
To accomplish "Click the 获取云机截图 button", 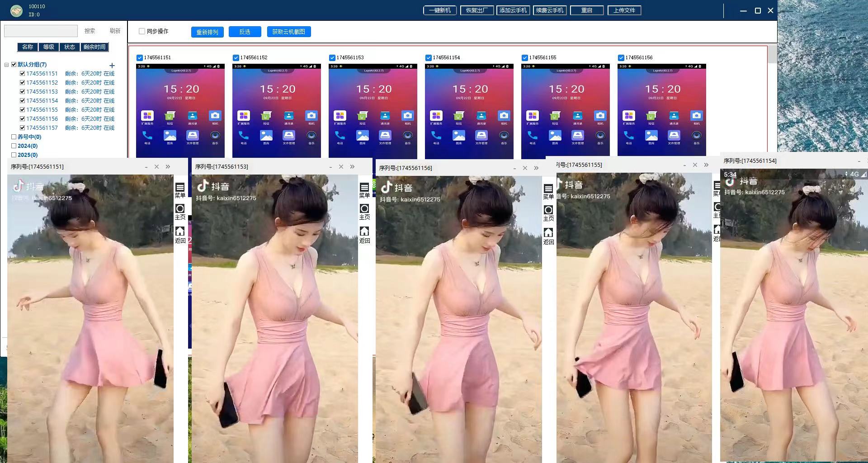I will 289,32.
